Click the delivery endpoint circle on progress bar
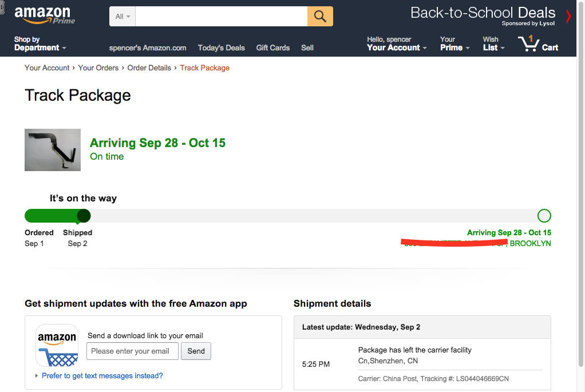This screenshot has width=585, height=392. (544, 216)
